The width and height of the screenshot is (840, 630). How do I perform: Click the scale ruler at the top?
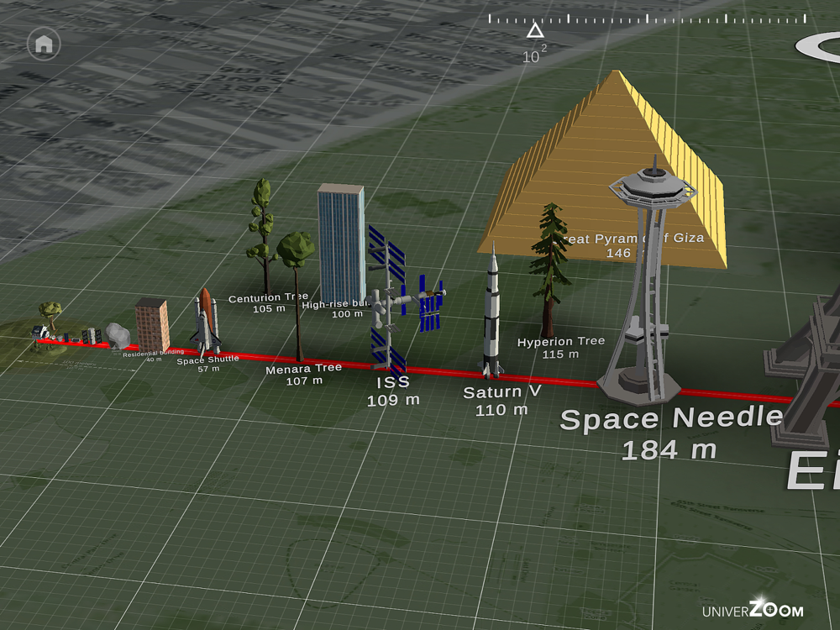click(647, 19)
